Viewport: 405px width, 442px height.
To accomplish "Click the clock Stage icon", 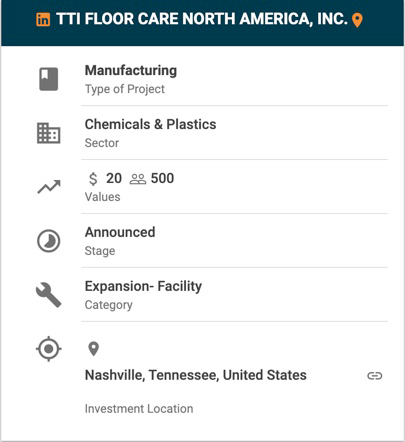I will point(49,241).
